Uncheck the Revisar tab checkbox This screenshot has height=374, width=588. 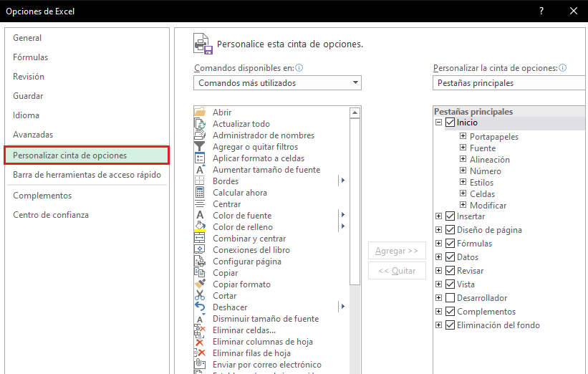450,270
